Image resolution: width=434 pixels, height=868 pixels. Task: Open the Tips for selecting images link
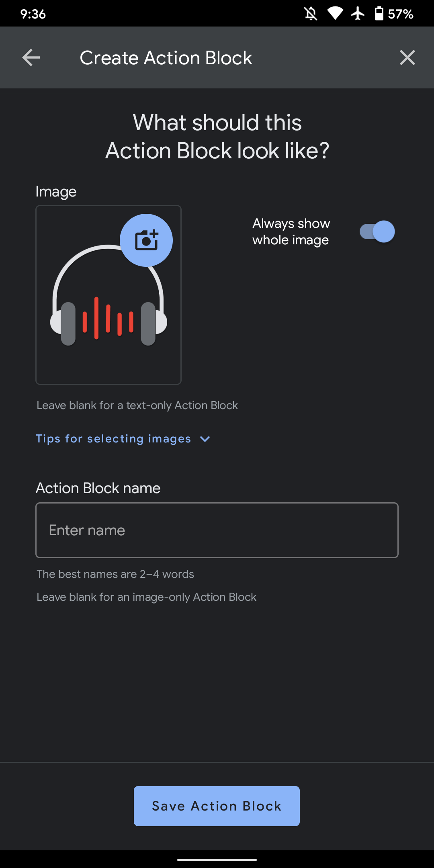pyautogui.click(x=113, y=439)
